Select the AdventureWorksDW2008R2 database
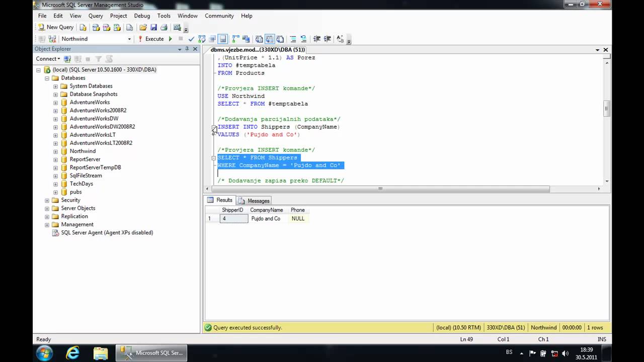This screenshot has width=644, height=362. point(102,127)
